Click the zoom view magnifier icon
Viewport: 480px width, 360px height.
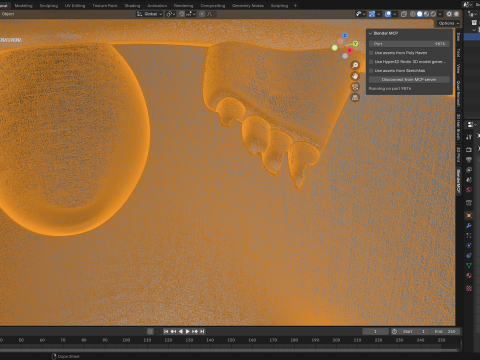[355, 65]
